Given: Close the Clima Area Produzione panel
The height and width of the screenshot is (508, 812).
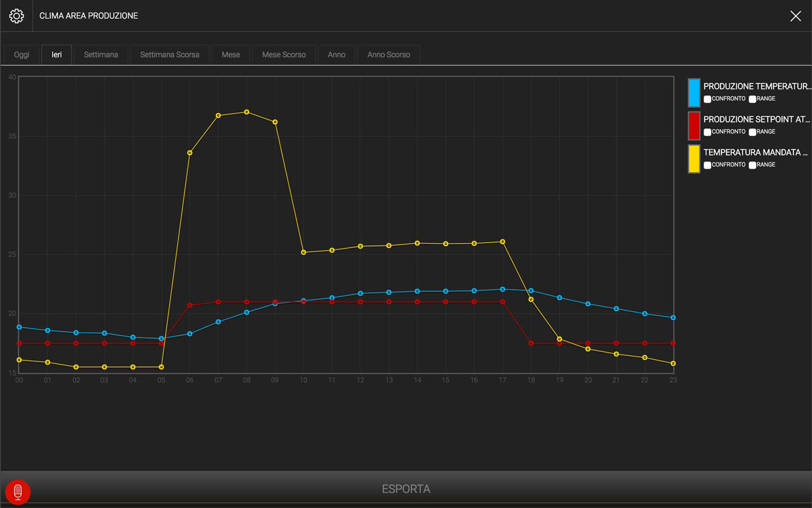Looking at the screenshot, I should pos(795,16).
